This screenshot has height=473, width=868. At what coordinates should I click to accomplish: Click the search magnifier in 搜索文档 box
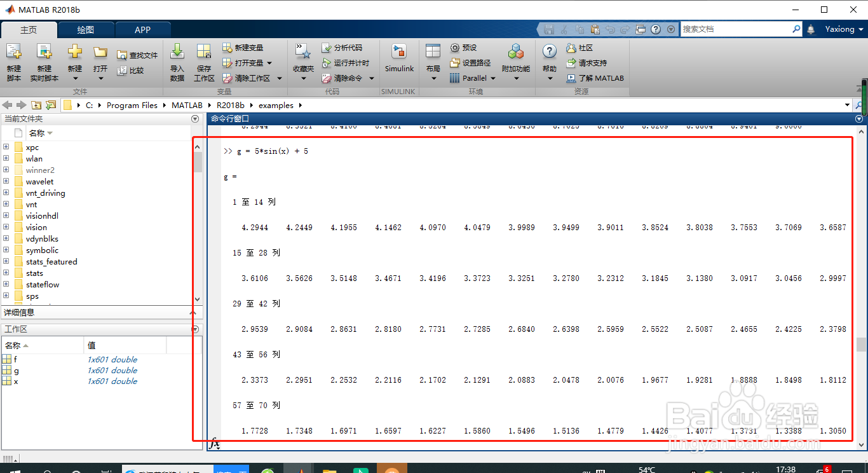pyautogui.click(x=796, y=29)
